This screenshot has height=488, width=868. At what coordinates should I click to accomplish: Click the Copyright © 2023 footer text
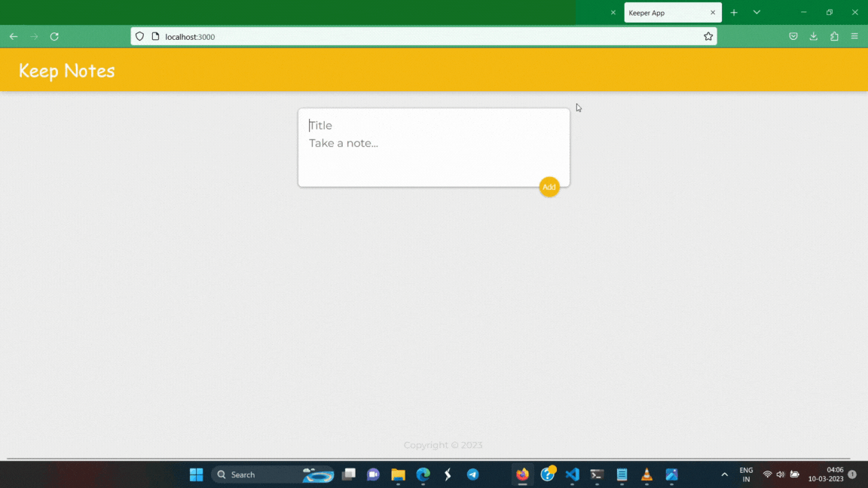click(x=443, y=445)
